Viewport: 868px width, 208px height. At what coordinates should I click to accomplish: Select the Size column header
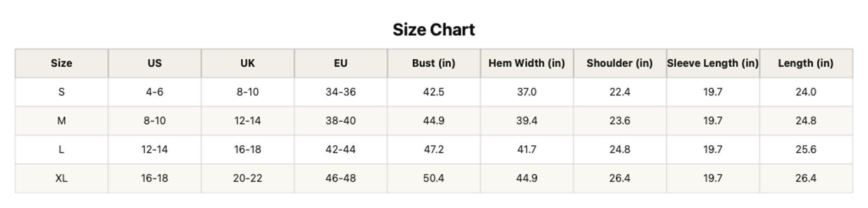[x=62, y=63]
